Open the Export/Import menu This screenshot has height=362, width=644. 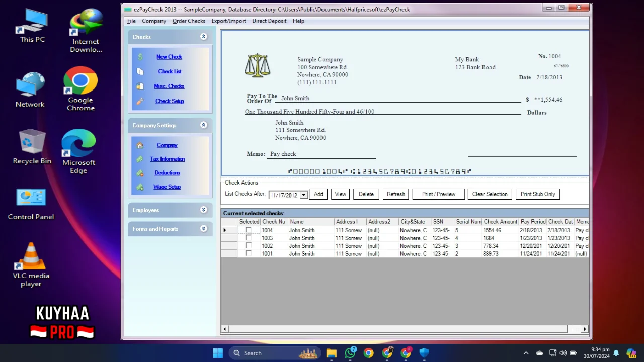228,21
